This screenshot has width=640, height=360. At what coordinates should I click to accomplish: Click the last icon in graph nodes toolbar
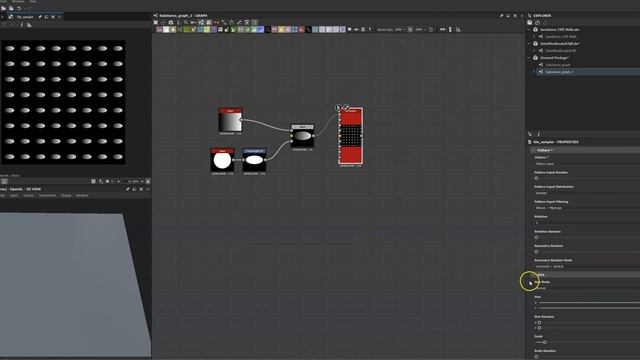click(458, 29)
